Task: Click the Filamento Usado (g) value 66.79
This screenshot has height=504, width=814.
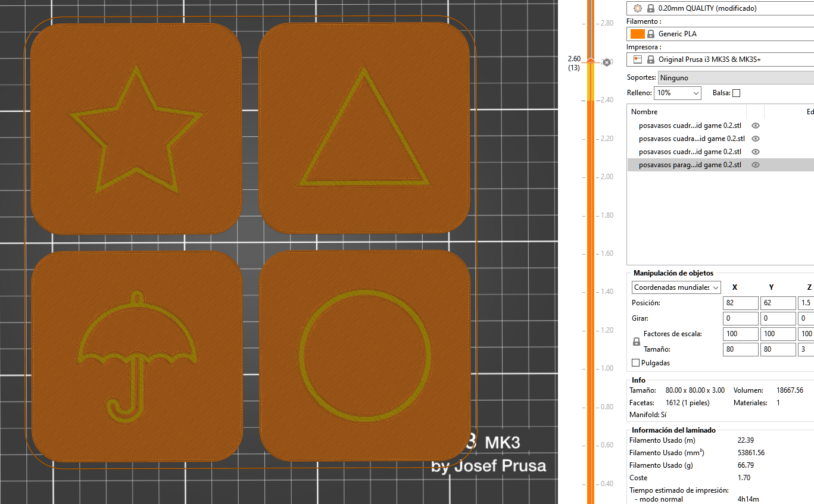Action: tap(747, 465)
